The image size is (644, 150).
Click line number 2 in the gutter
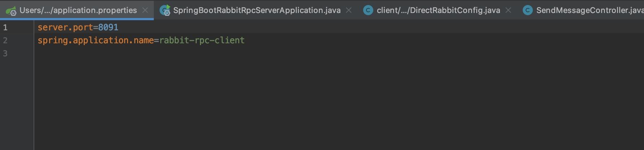point(5,40)
